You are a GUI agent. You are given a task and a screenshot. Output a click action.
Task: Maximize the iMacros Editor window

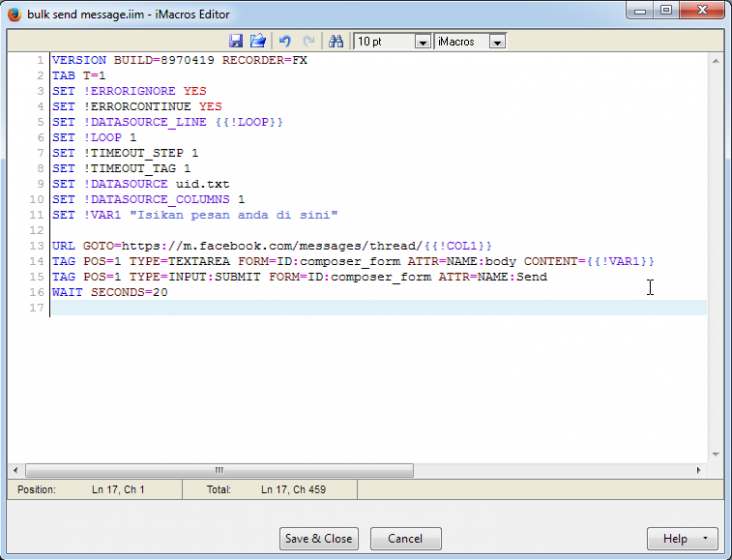tap(666, 10)
